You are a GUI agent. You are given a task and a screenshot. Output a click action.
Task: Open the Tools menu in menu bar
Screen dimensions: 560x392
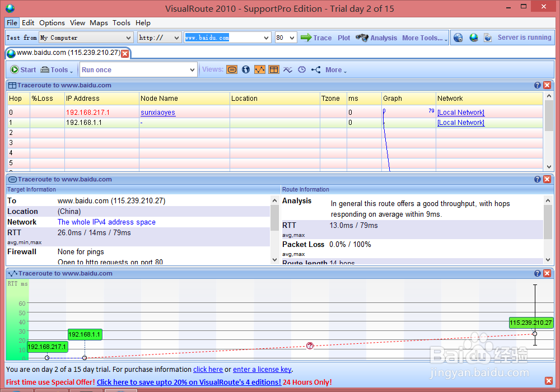pyautogui.click(x=122, y=23)
